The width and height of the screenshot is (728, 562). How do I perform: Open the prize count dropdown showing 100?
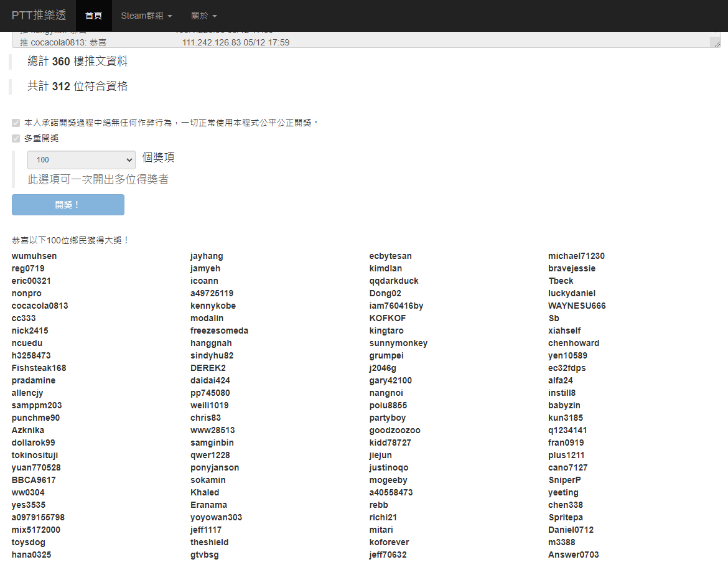coord(82,160)
